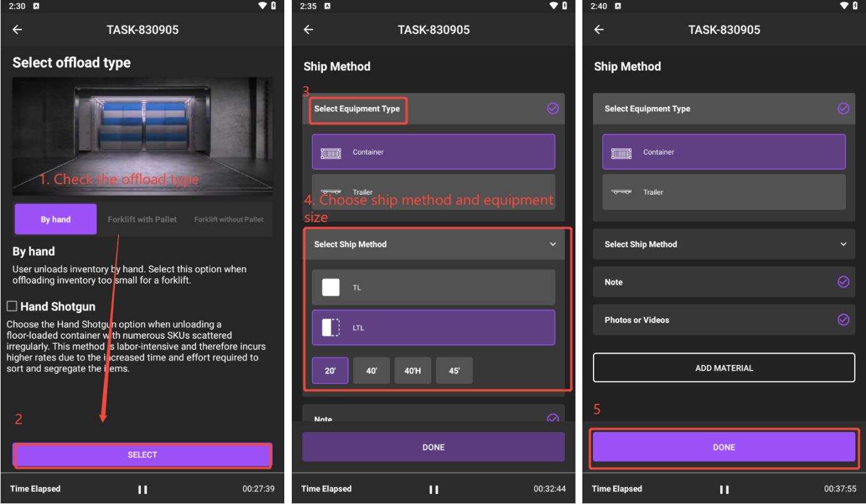Tap back arrow on Select offload type screen
Screen dimensions: 866x504
point(18,29)
